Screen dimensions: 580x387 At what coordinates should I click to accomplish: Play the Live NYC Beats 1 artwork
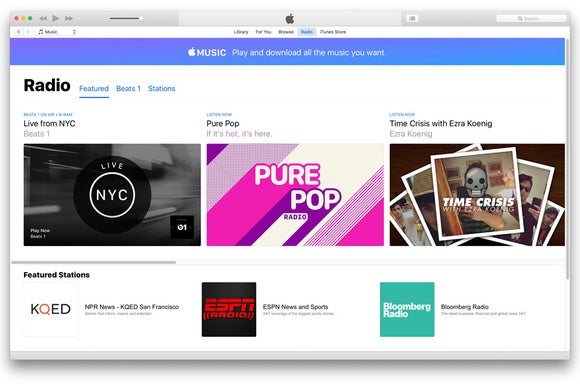tap(112, 195)
